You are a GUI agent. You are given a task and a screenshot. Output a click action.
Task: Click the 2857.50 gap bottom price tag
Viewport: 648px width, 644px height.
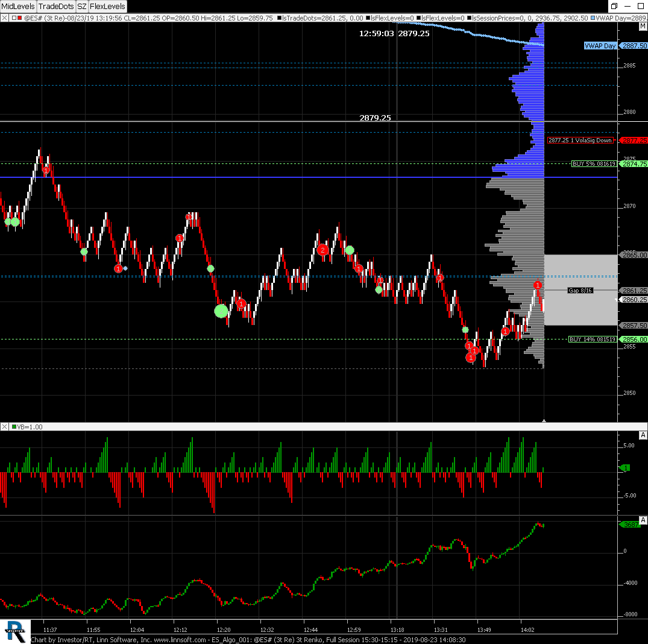click(634, 326)
